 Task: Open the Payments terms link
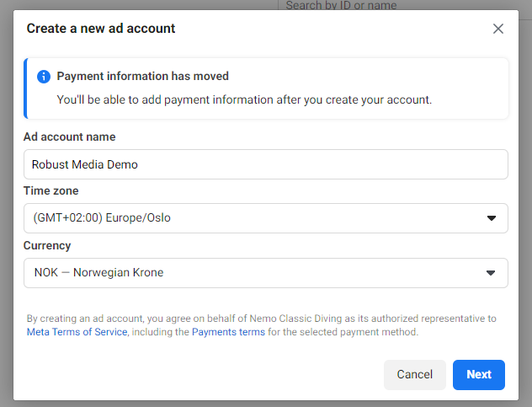tap(228, 332)
